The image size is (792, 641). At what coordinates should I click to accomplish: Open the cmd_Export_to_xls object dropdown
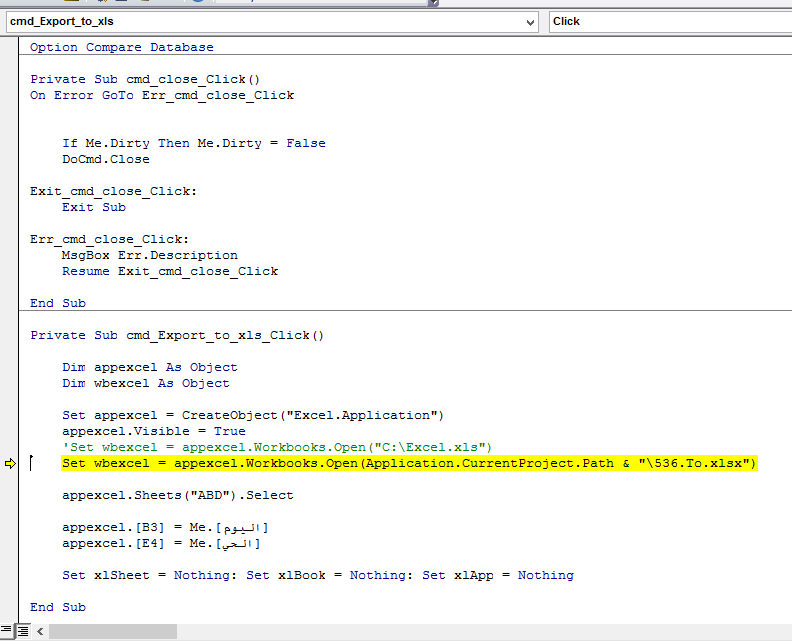click(x=272, y=22)
